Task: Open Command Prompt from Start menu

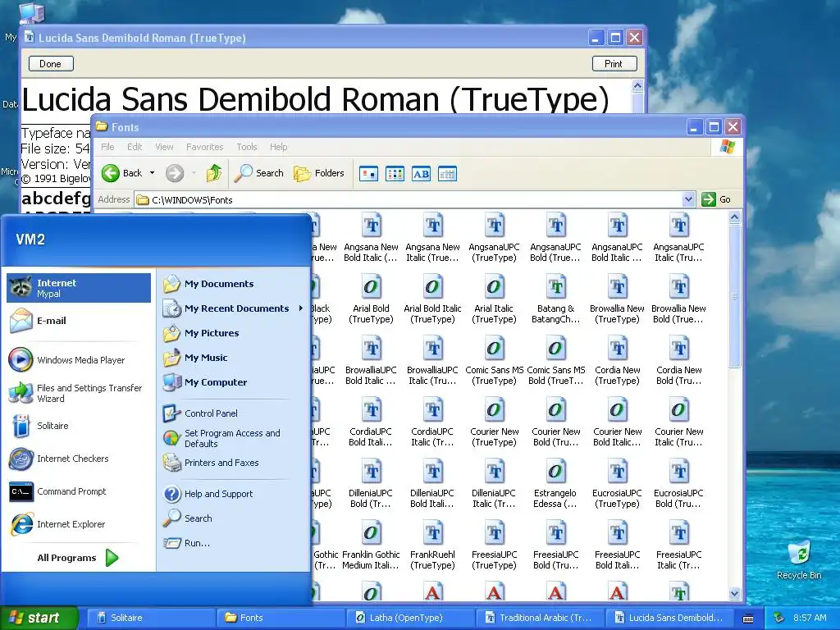Action: pyautogui.click(x=79, y=491)
